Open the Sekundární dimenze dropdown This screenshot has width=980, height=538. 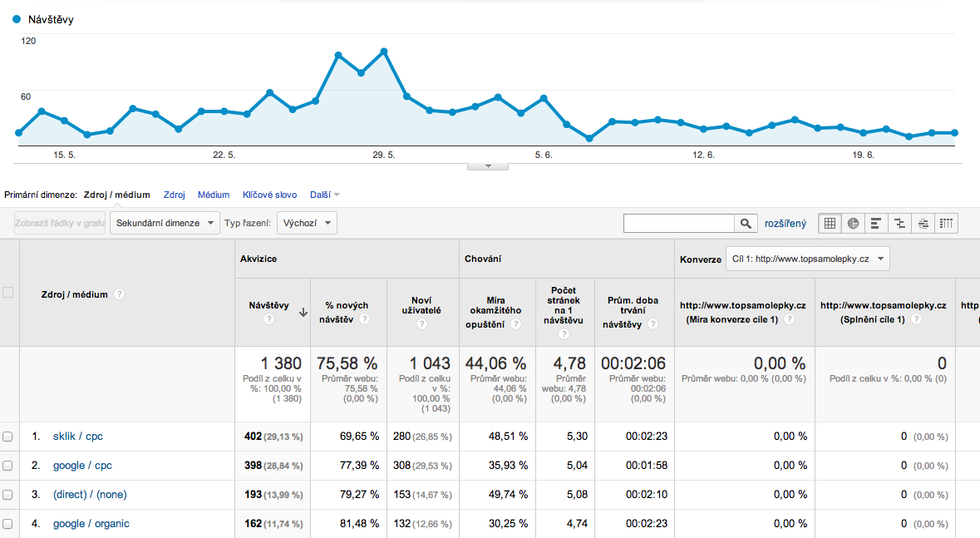pos(165,224)
